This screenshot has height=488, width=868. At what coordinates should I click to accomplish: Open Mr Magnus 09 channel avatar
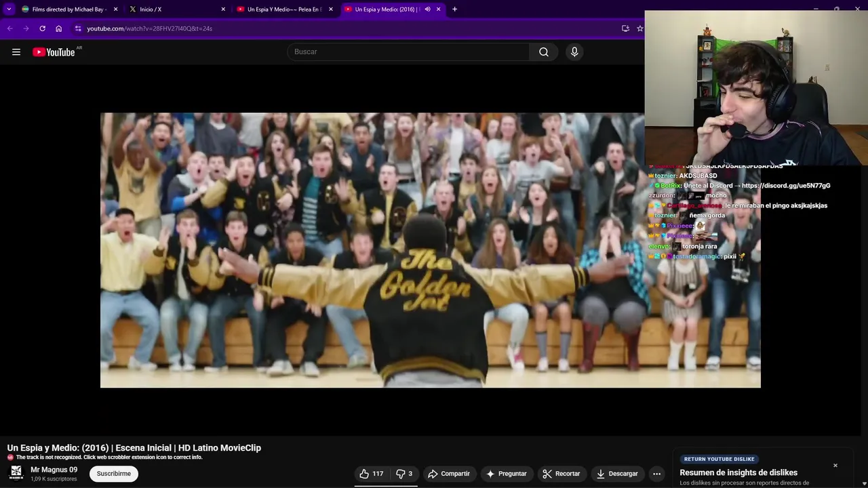[16, 472]
